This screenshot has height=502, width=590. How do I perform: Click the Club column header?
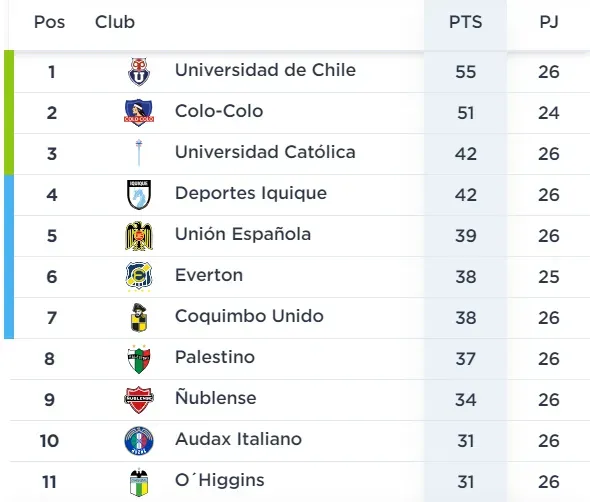[x=115, y=22]
